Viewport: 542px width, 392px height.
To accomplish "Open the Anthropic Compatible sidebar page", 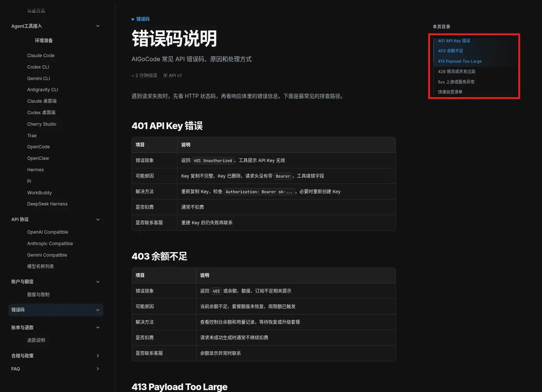I will [50, 244].
